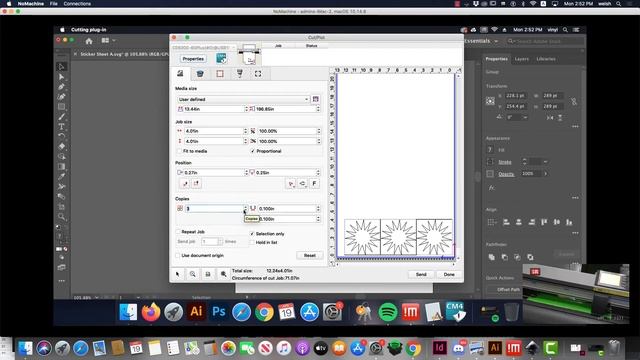
Task: Click the F orientation button
Action: pos(314,184)
